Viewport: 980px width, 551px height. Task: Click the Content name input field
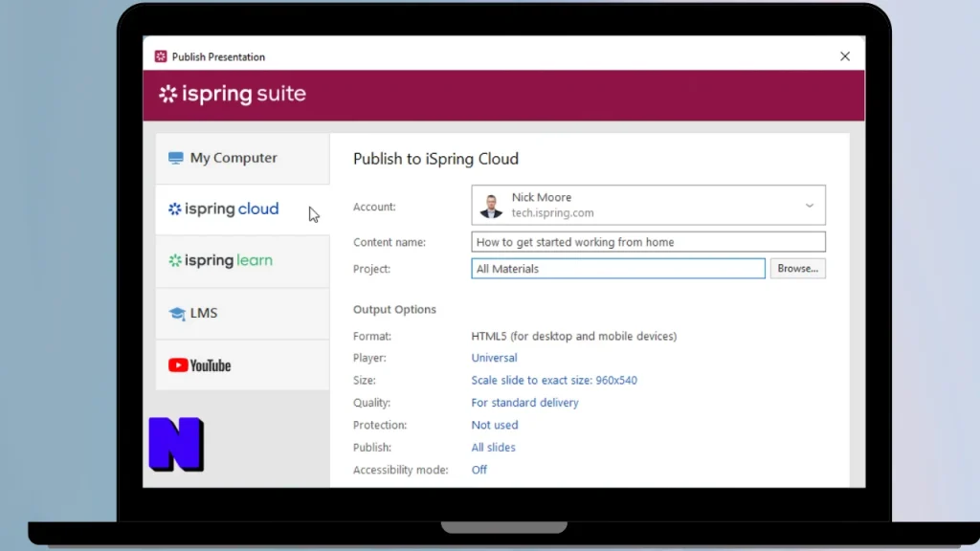pyautogui.click(x=648, y=242)
